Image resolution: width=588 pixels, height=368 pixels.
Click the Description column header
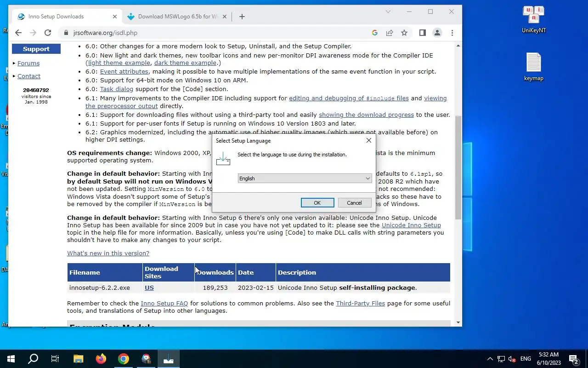363,272
